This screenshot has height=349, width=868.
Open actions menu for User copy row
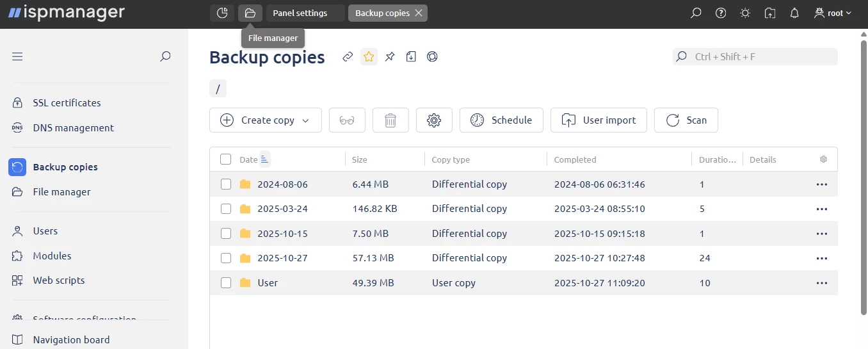click(822, 283)
